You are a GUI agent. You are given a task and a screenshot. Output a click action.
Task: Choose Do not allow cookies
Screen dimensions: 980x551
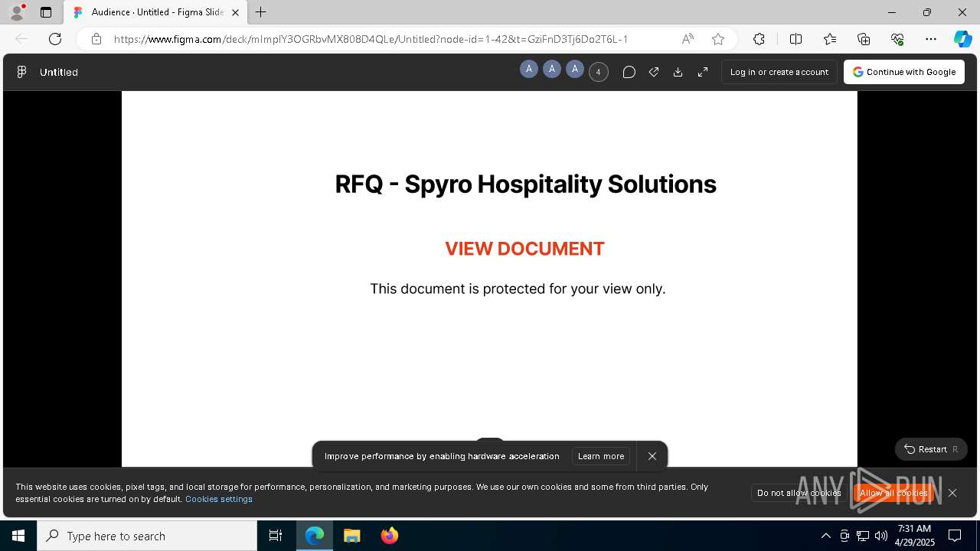pos(799,493)
